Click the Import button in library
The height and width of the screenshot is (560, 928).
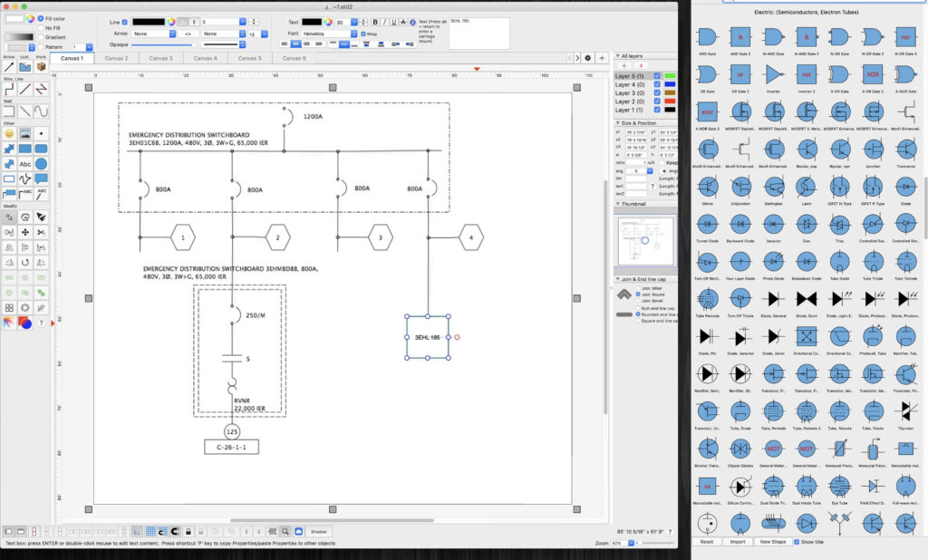click(738, 542)
